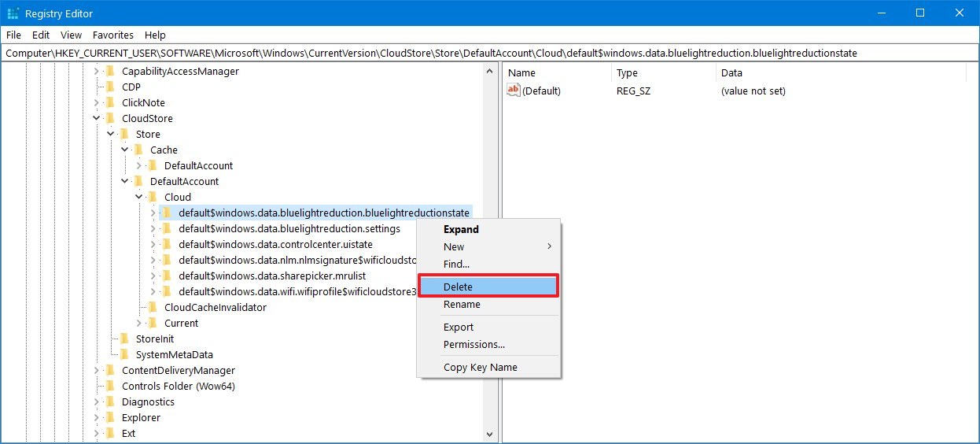This screenshot has height=444, width=980.
Task: Click the Diagnostics folder icon
Action: [110, 401]
